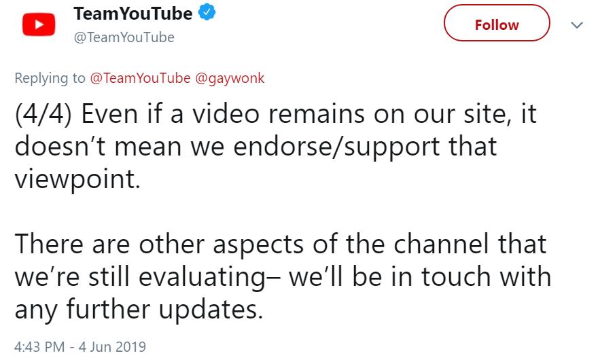600x364 pixels.
Task: Open the red YouTube logo avatar
Action: [x=39, y=24]
